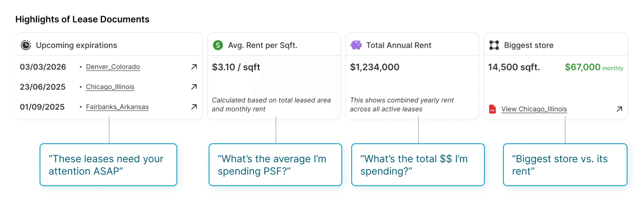
Task: Click the purple piggy bank icon
Action: tap(356, 45)
